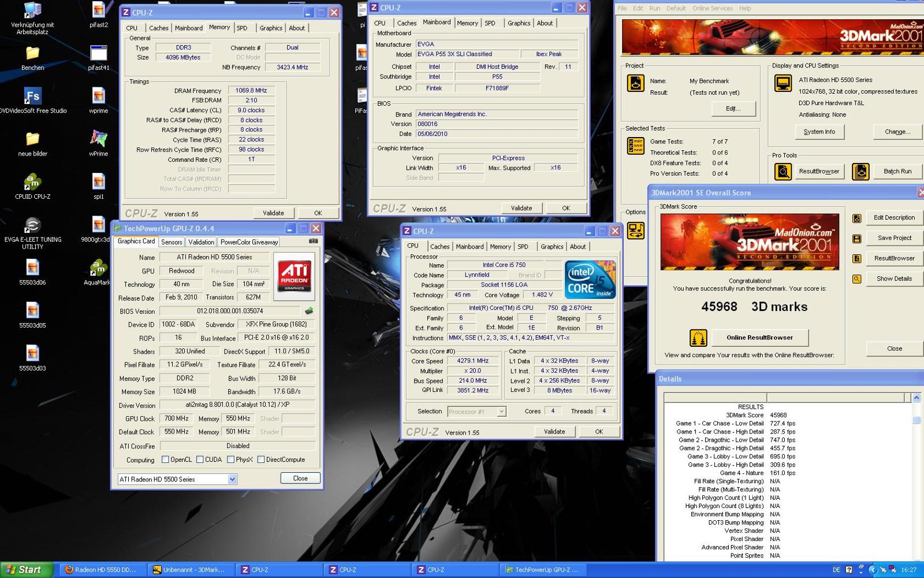Launch wPrime application icon
This screenshot has width=924, height=578.
99,139
